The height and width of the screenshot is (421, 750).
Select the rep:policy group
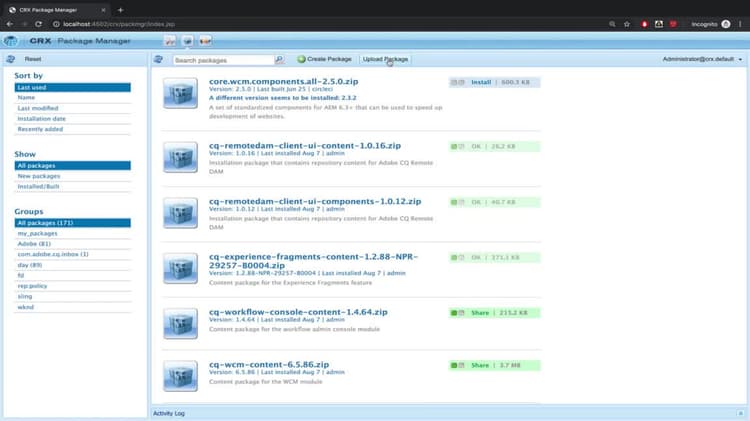(x=73, y=286)
